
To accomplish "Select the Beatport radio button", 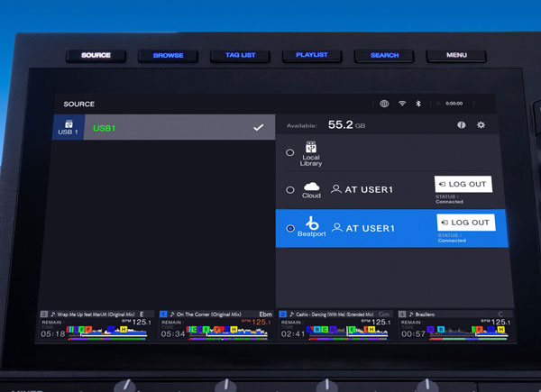I will [x=290, y=228].
